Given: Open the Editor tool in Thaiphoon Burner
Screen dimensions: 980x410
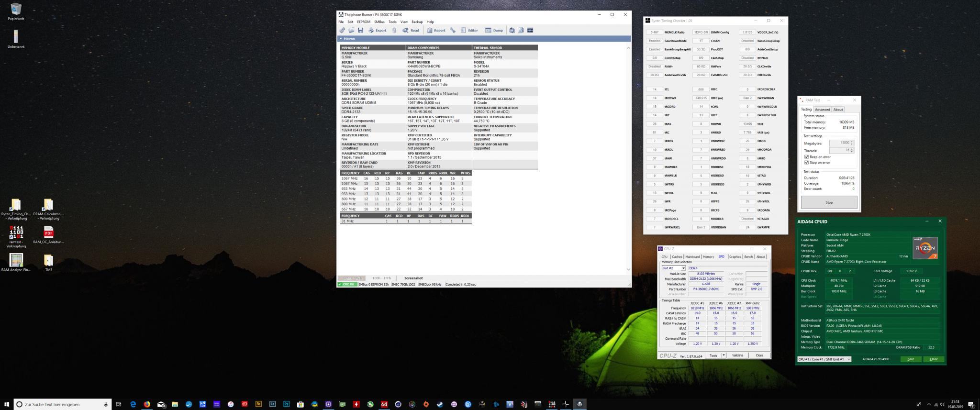Looking at the screenshot, I should [x=469, y=30].
